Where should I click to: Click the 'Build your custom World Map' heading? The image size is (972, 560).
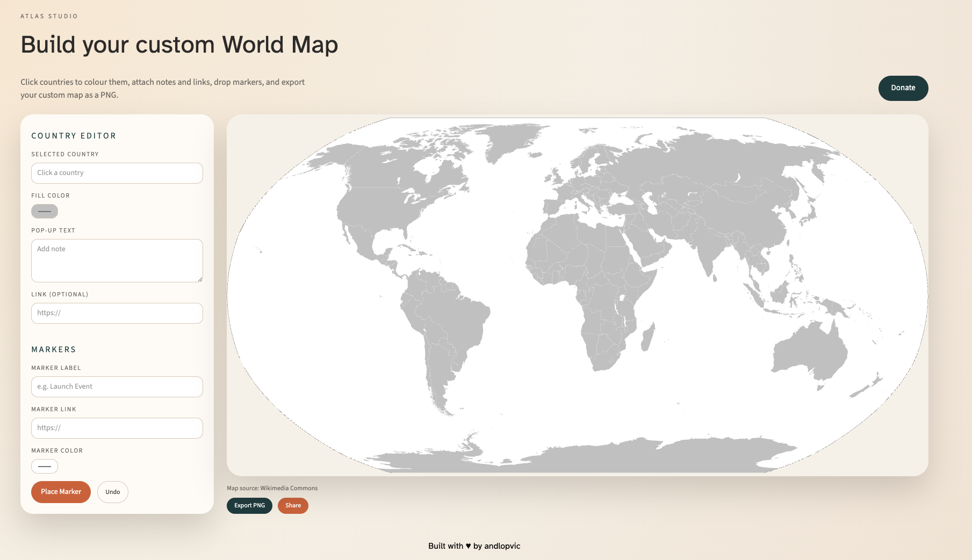tap(179, 45)
